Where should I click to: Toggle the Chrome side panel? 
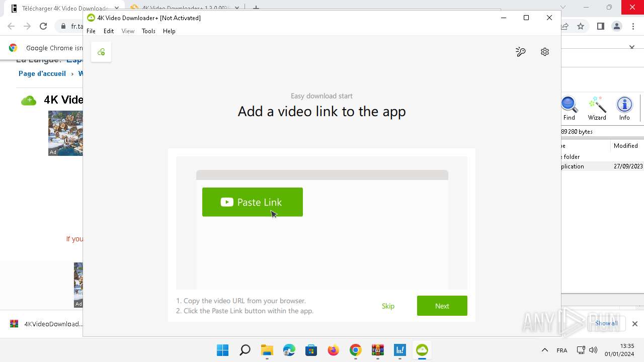point(600,26)
